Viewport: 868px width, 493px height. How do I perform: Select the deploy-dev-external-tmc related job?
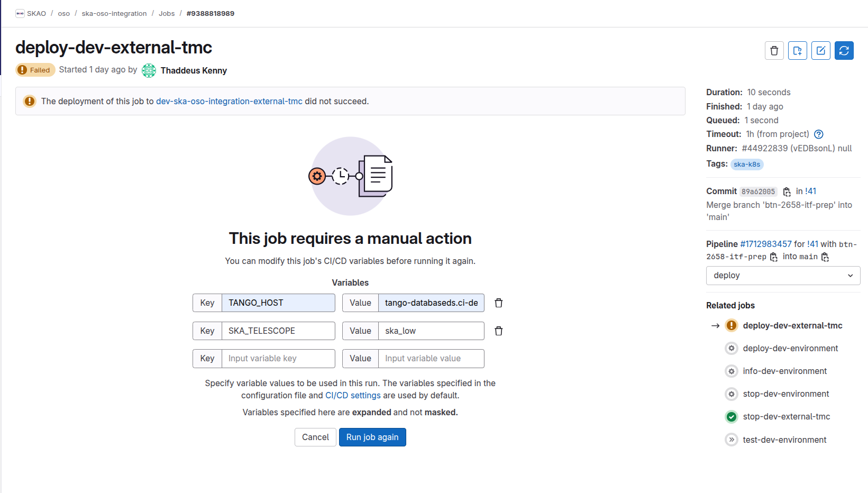[x=792, y=326]
